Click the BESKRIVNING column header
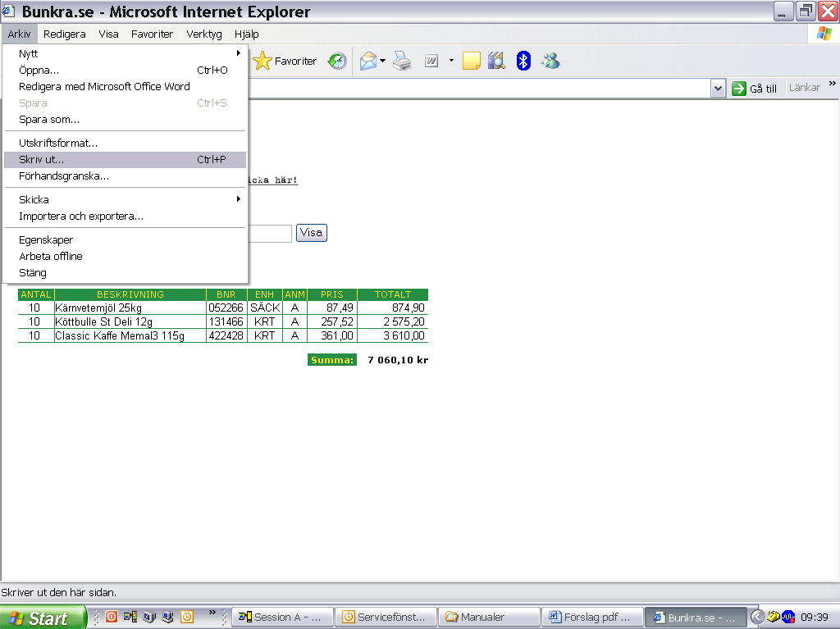 click(130, 294)
